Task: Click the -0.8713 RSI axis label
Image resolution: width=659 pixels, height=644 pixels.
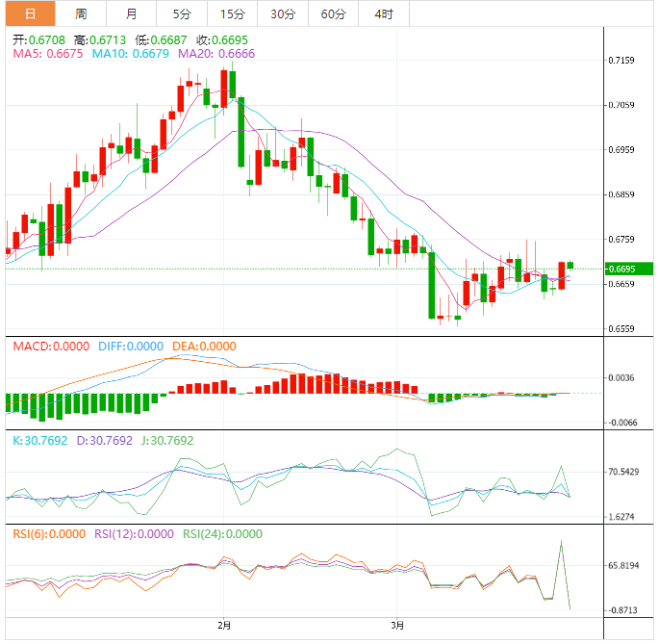Action: click(622, 610)
